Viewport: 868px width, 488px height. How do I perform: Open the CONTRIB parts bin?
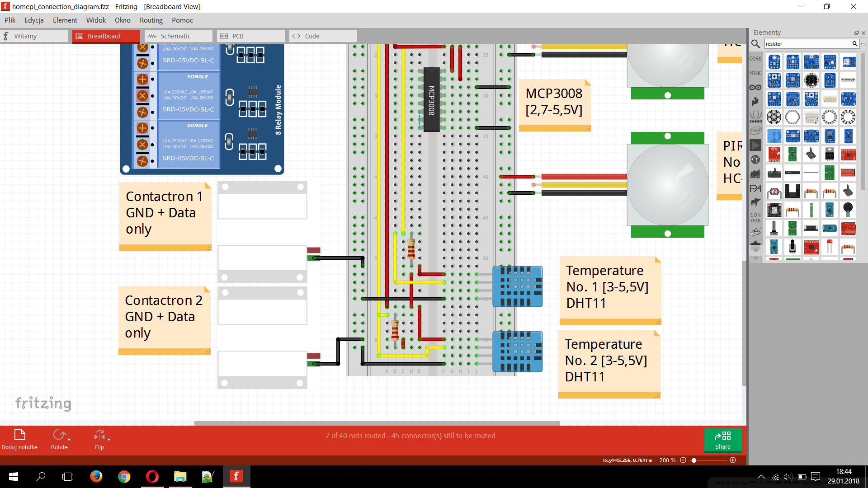pyautogui.click(x=755, y=217)
